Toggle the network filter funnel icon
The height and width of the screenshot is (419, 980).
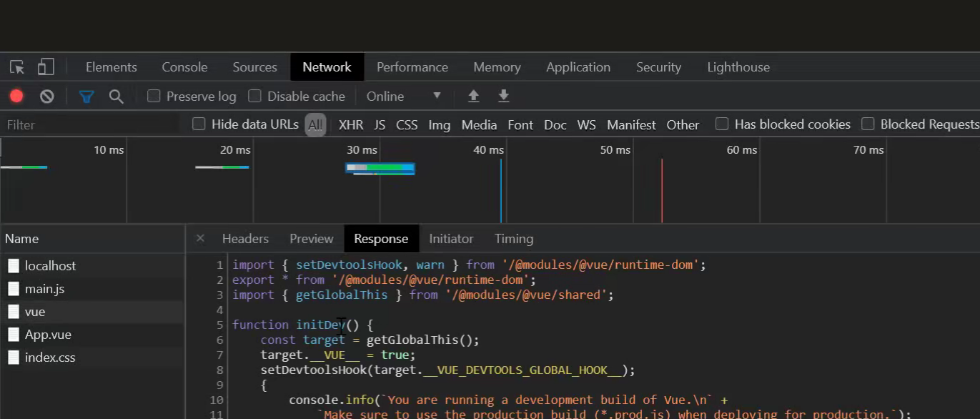click(x=86, y=96)
